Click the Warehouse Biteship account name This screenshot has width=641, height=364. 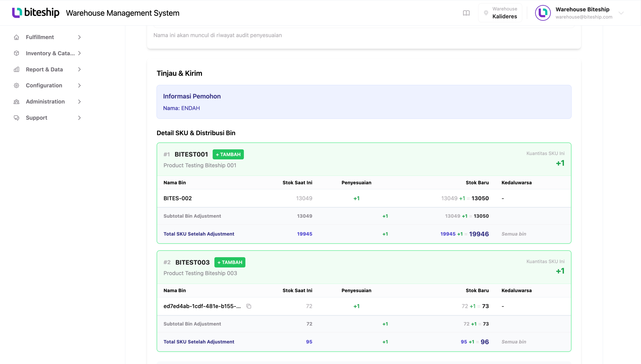[x=583, y=10]
